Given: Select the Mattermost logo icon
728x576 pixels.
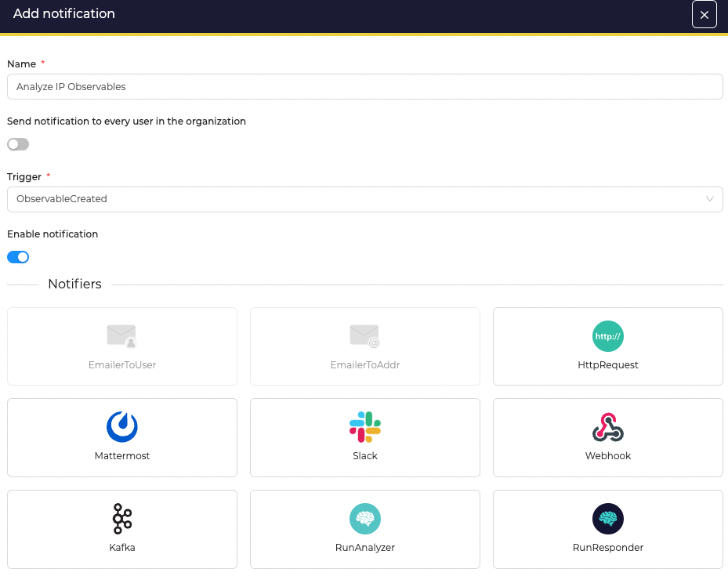Looking at the screenshot, I should tap(122, 427).
